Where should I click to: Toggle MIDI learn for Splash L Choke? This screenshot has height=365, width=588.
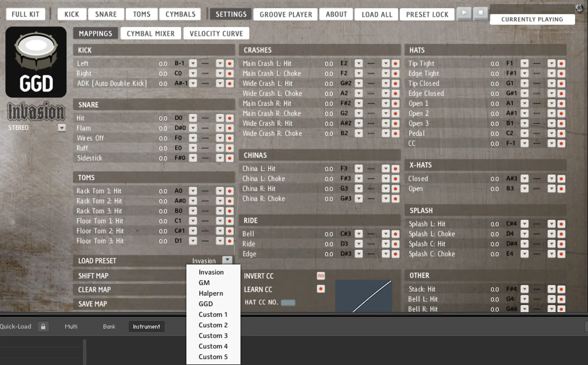coord(561,234)
